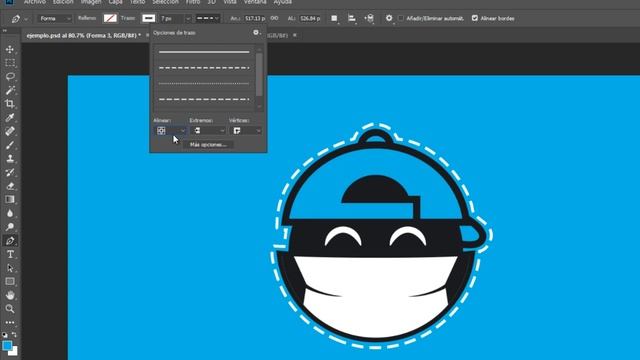Open the Extremos caps dropdown
Image resolution: width=640 pixels, height=360 pixels.
pos(208,131)
